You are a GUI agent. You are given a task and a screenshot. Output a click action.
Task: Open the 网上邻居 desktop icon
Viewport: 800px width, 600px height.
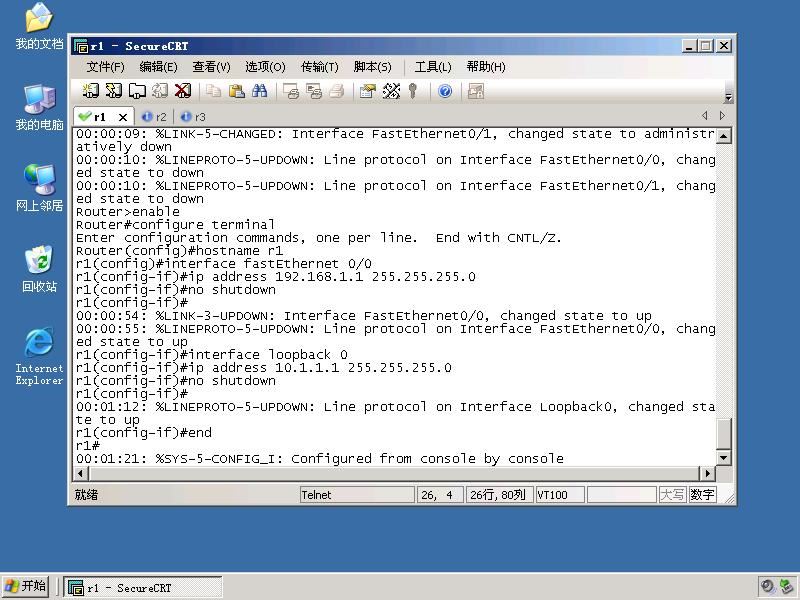(39, 188)
